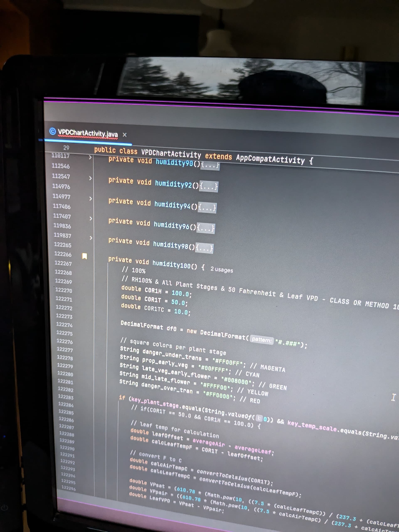Unfold the humidity98() method gutter chevron
The image size is (399, 532).
click(91, 238)
